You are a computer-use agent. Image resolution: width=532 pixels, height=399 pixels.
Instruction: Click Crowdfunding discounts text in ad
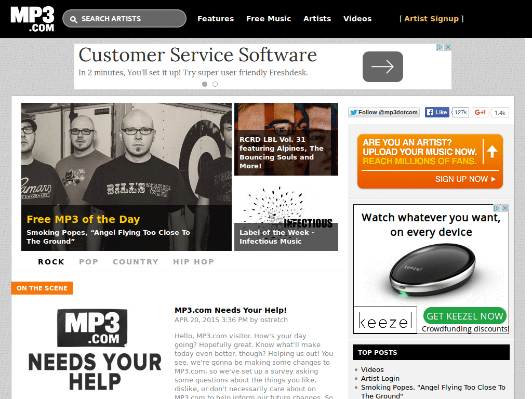[x=465, y=329]
